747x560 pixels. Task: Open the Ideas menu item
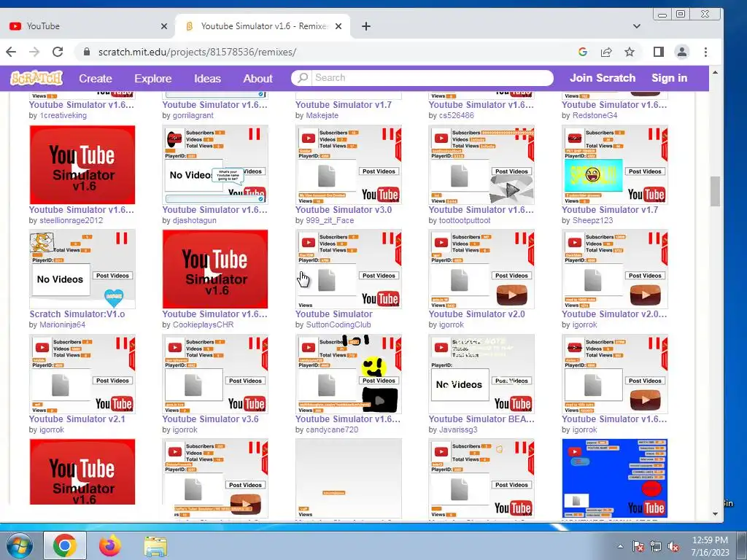(207, 78)
